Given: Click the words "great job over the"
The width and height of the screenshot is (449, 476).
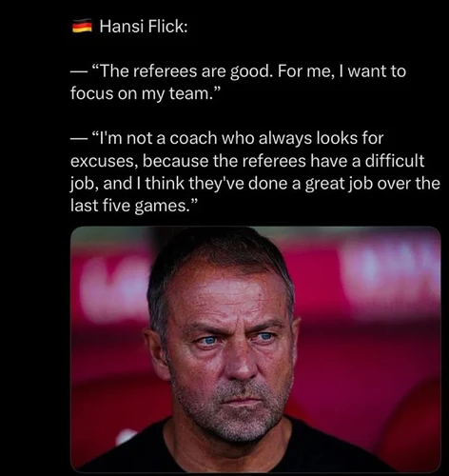Looking at the screenshot, I should click(x=373, y=184).
